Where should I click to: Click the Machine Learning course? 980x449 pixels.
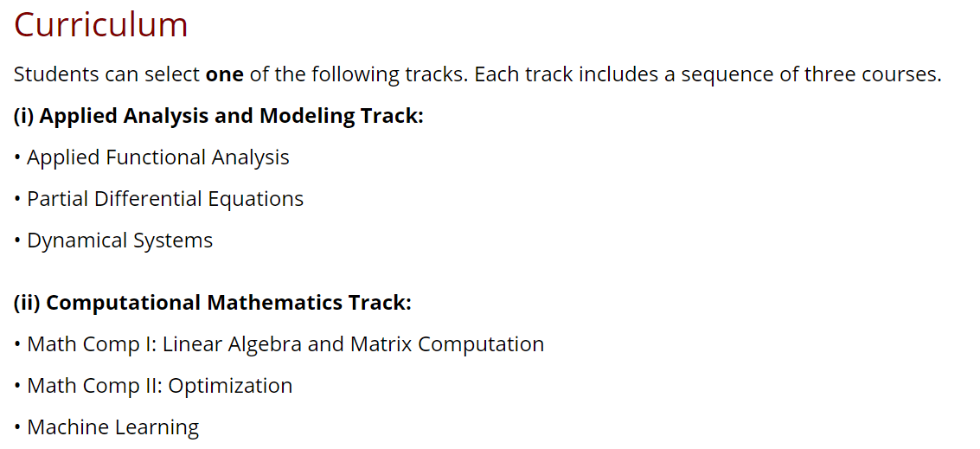[x=112, y=427]
